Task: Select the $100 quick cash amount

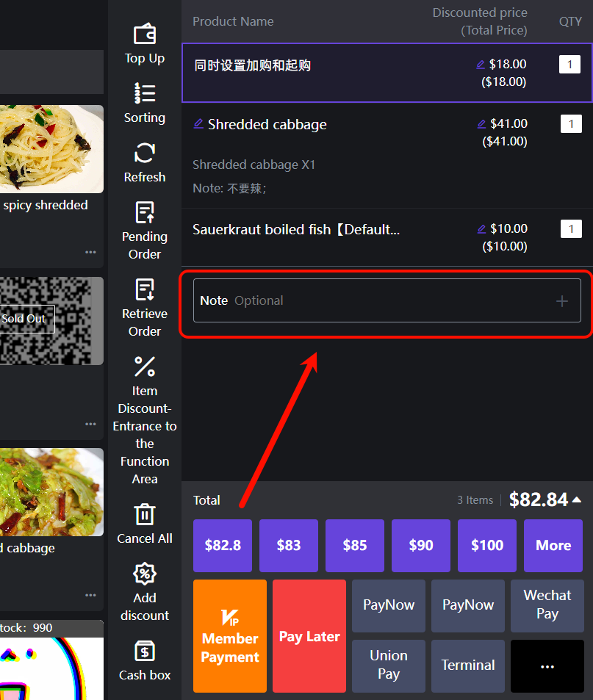Action: [486, 545]
